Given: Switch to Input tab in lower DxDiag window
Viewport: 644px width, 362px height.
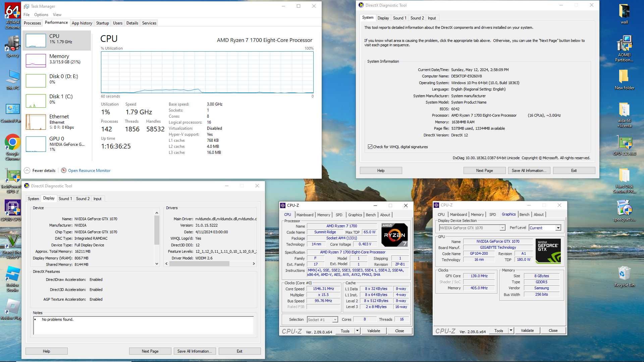Looking at the screenshot, I should [97, 199].
